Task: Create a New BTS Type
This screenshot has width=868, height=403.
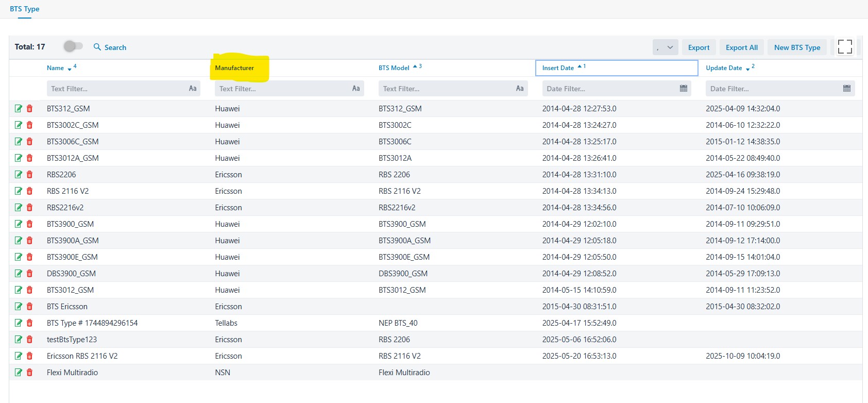Action: pos(797,47)
